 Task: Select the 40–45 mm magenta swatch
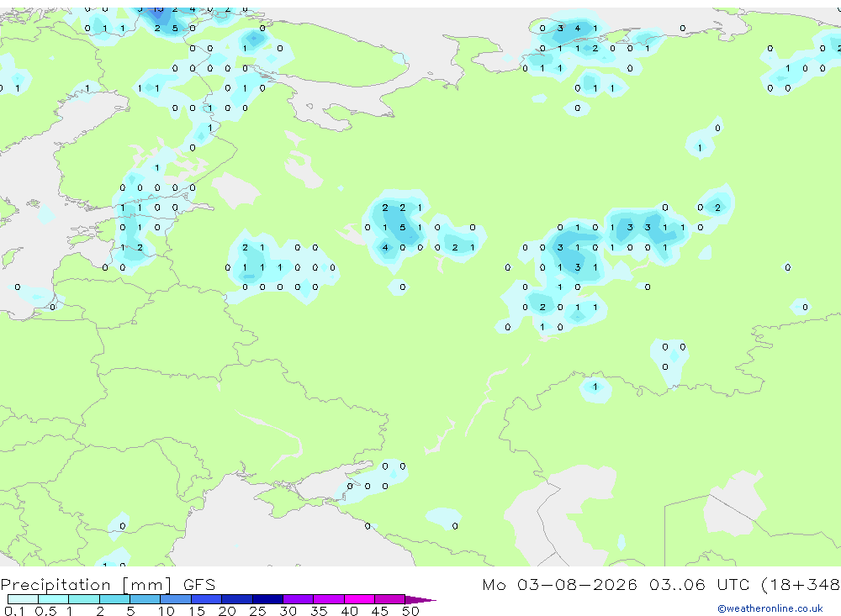tap(359, 599)
